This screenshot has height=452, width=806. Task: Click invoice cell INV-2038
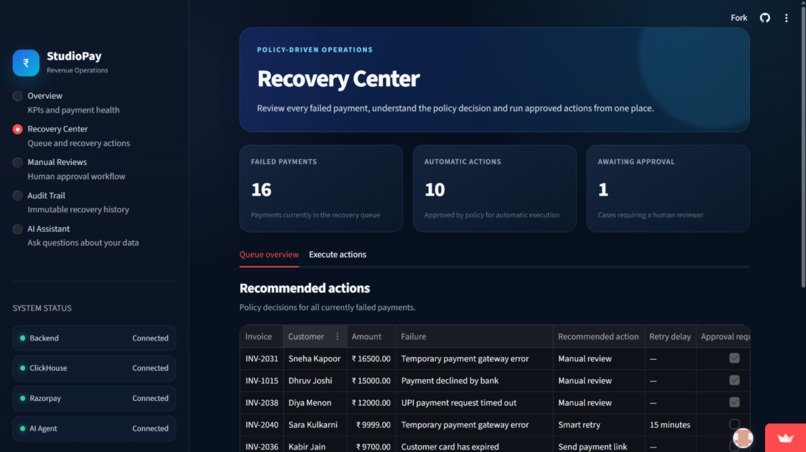(x=261, y=403)
